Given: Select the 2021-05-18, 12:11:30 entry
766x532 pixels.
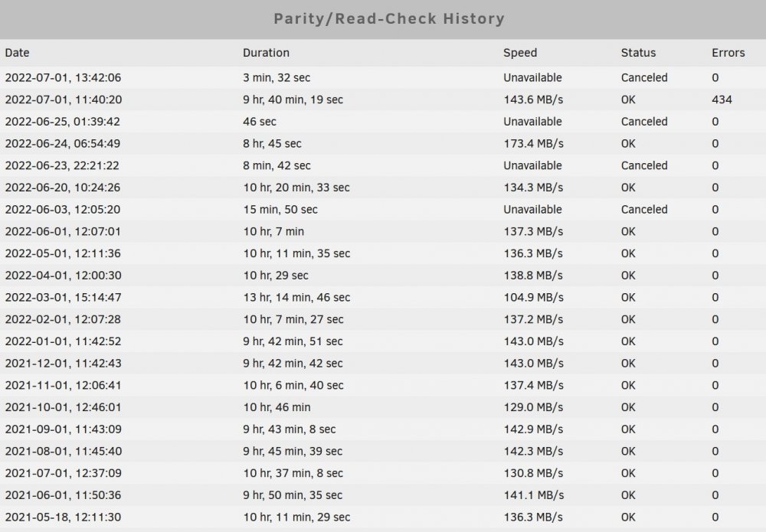Looking at the screenshot, I should coord(383,517).
